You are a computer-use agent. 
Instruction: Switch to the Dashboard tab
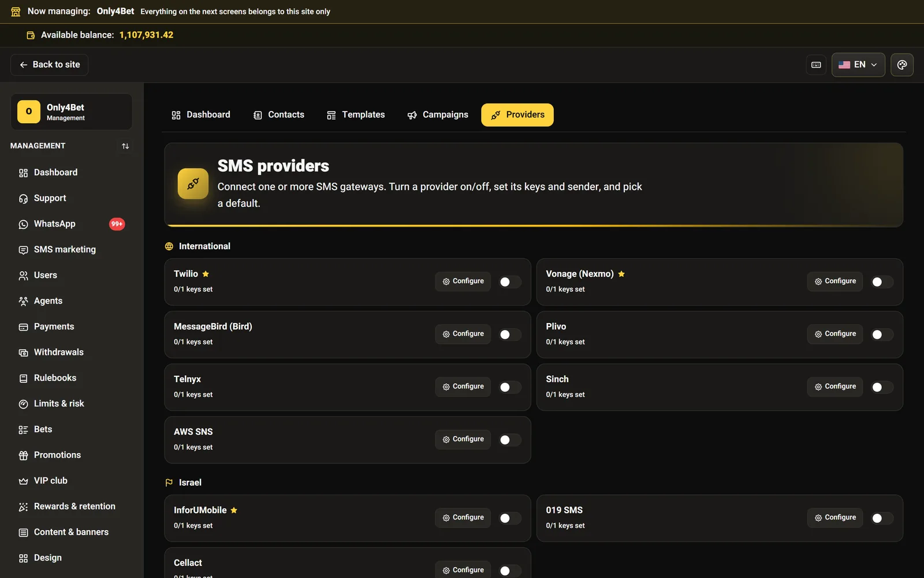(x=201, y=115)
